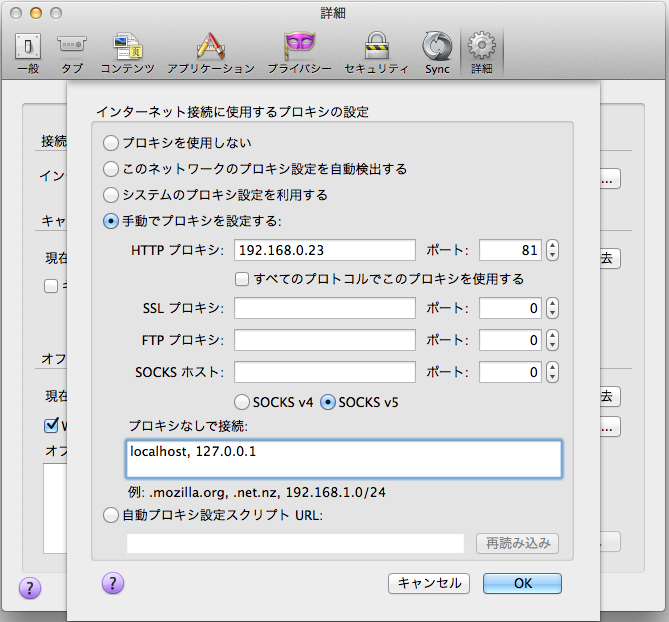Select 手動でプロキシを設定する radio button
This screenshot has width=669, height=622.
point(111,221)
